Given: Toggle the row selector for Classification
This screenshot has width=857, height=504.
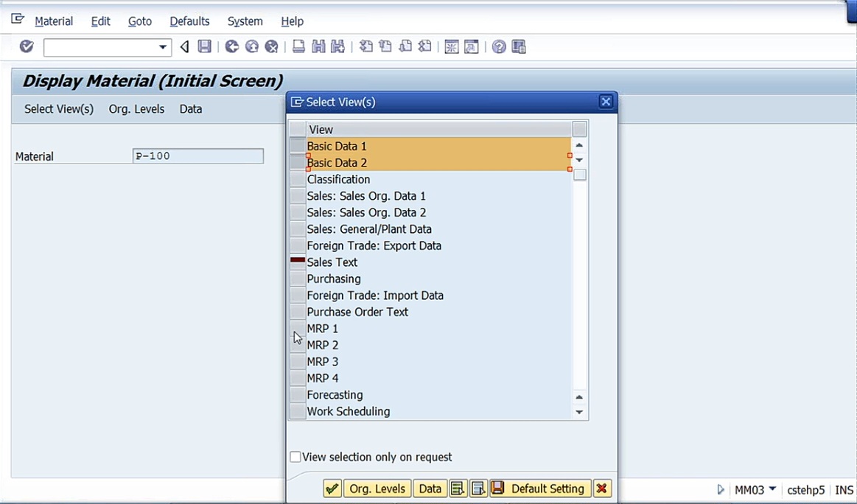Looking at the screenshot, I should click(x=297, y=179).
